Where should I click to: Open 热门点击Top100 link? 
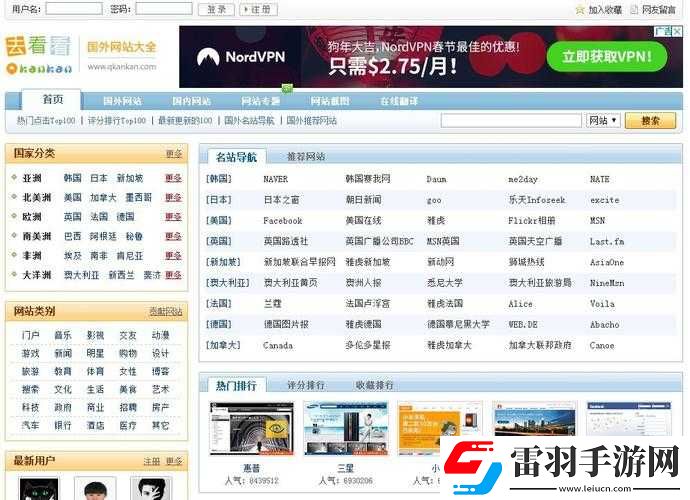coord(46,121)
